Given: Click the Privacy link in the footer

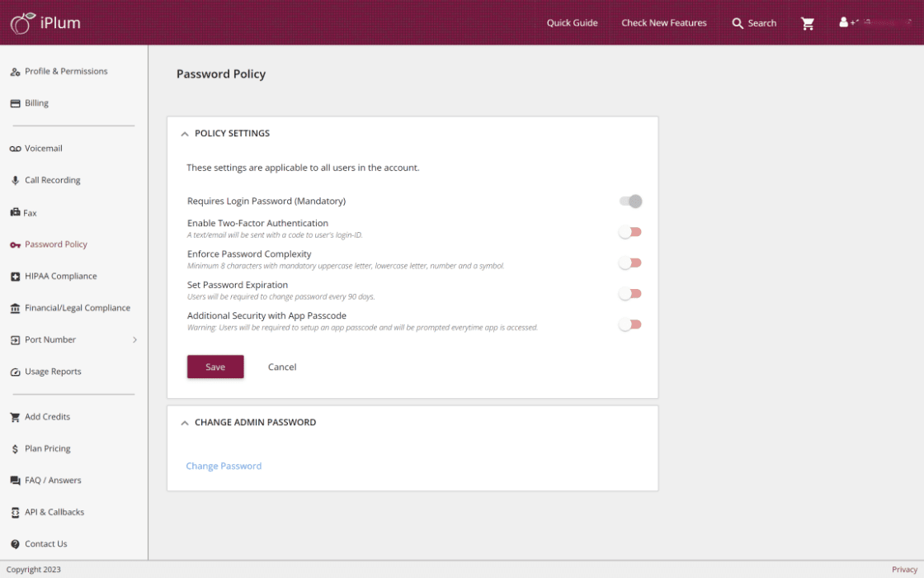Looking at the screenshot, I should [x=904, y=569].
